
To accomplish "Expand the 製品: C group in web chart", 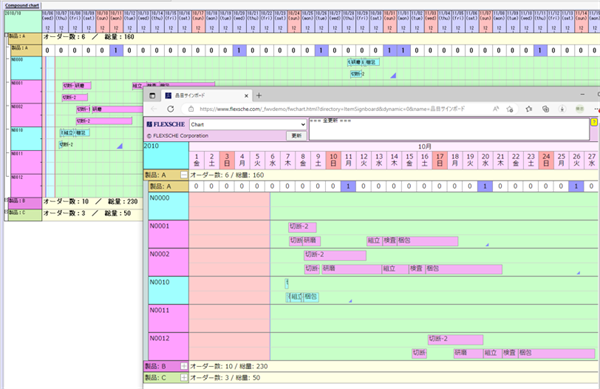I will [184, 378].
